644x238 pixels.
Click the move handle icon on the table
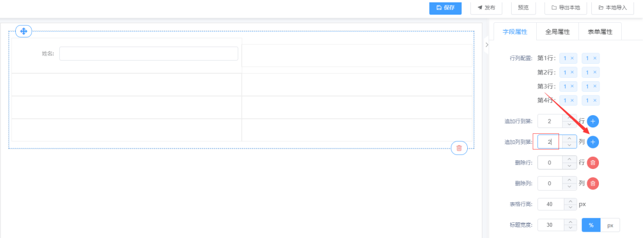(23, 31)
